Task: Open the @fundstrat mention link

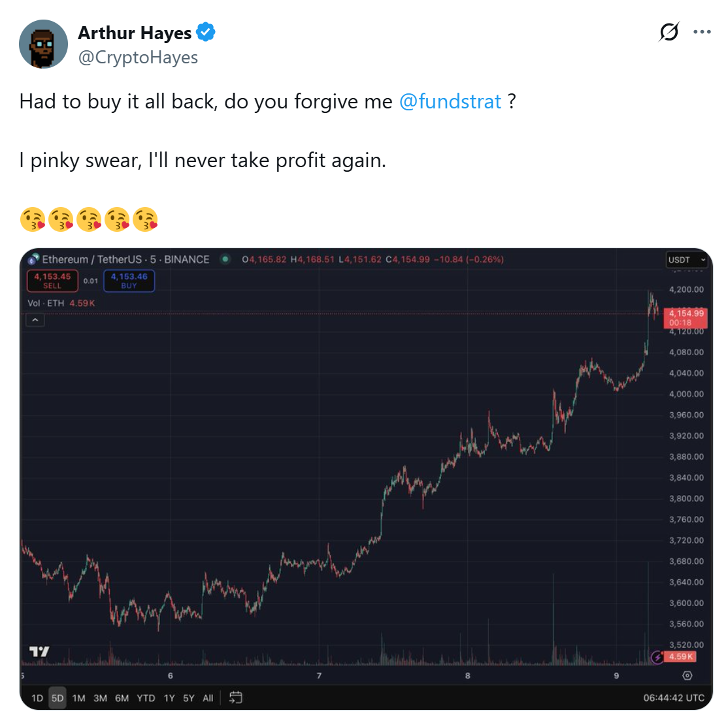Action: [450, 101]
